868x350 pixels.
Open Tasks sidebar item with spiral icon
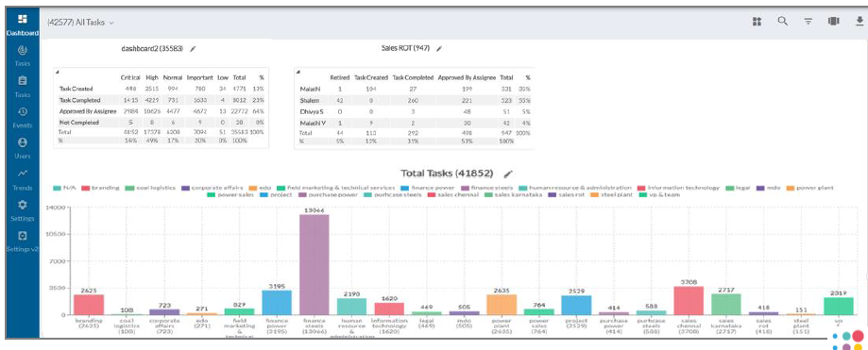22,56
